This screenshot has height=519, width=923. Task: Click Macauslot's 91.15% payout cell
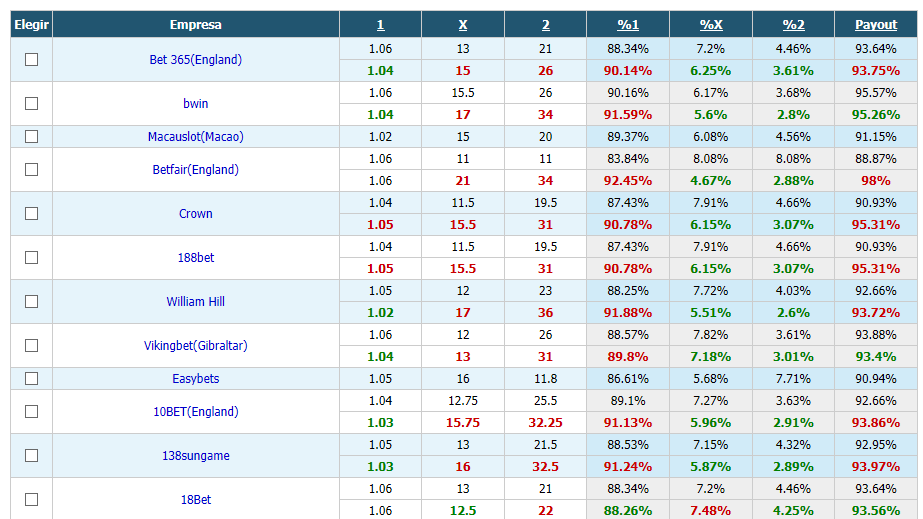876,137
